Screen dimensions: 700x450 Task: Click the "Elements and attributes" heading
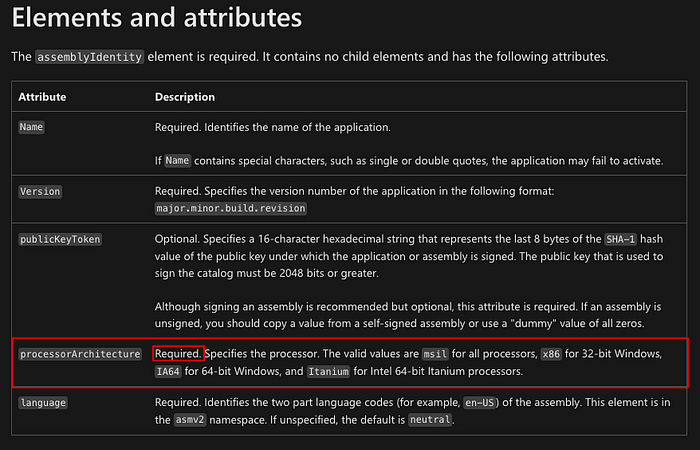156,17
